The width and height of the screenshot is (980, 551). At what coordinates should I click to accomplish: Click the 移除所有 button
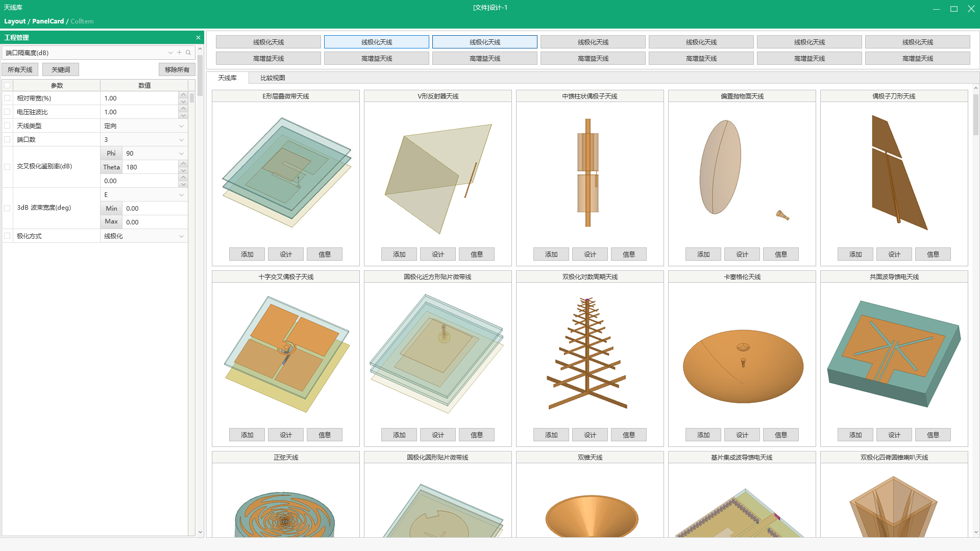[x=177, y=69]
